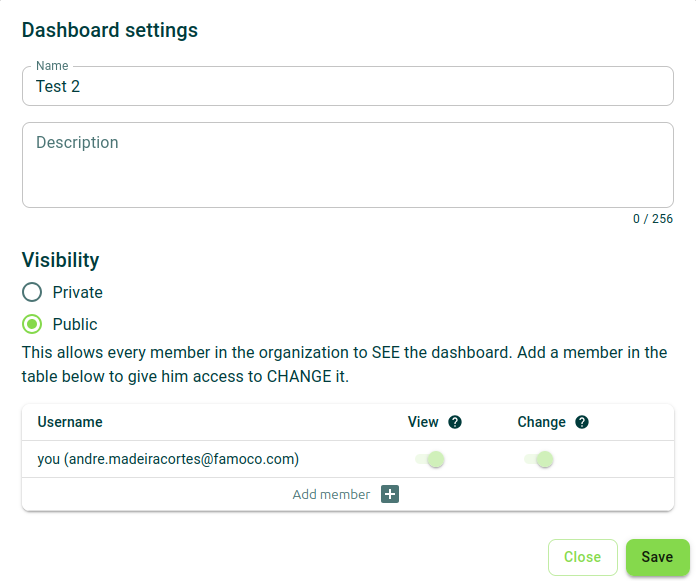Click the help icon next to View
This screenshot has height=581, width=696.
pyautogui.click(x=455, y=422)
